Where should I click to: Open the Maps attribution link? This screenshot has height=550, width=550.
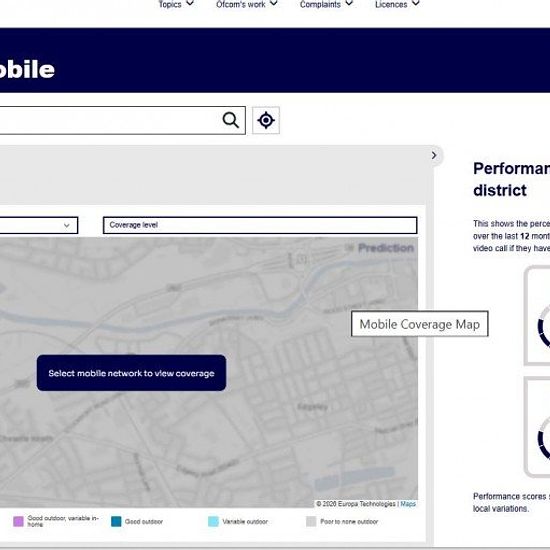(408, 504)
